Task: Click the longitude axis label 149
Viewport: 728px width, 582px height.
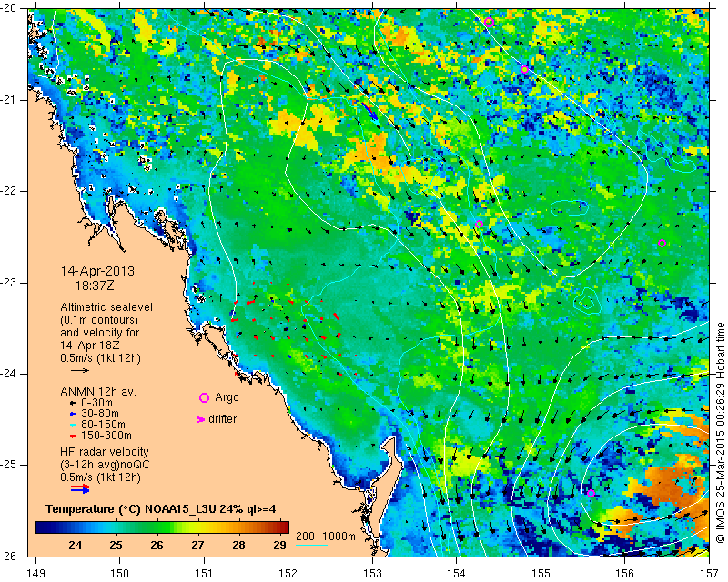Action: coord(35,574)
